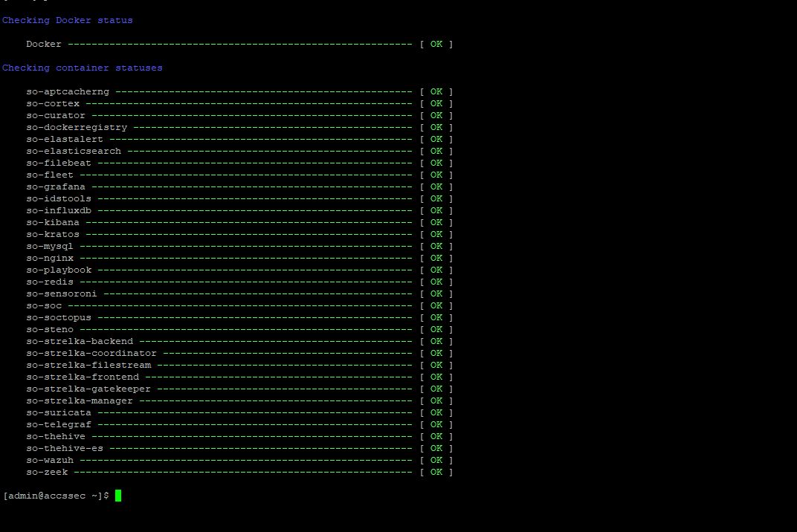Click the so-dockerregistry container name
The image size is (797, 532).
tap(77, 128)
